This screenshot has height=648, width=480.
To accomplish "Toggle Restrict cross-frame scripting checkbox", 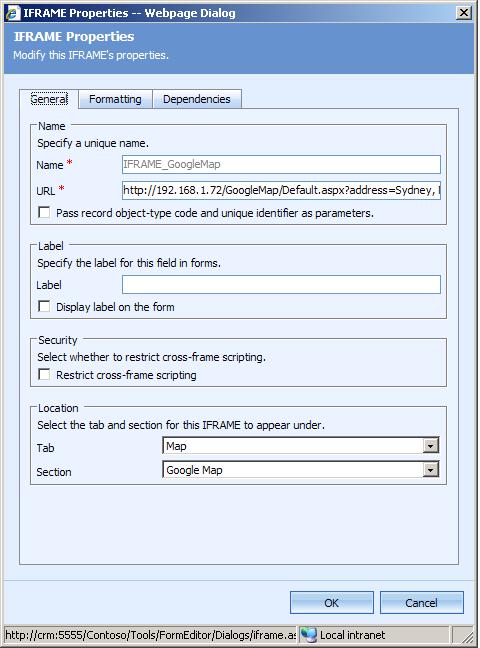I will tap(44, 374).
